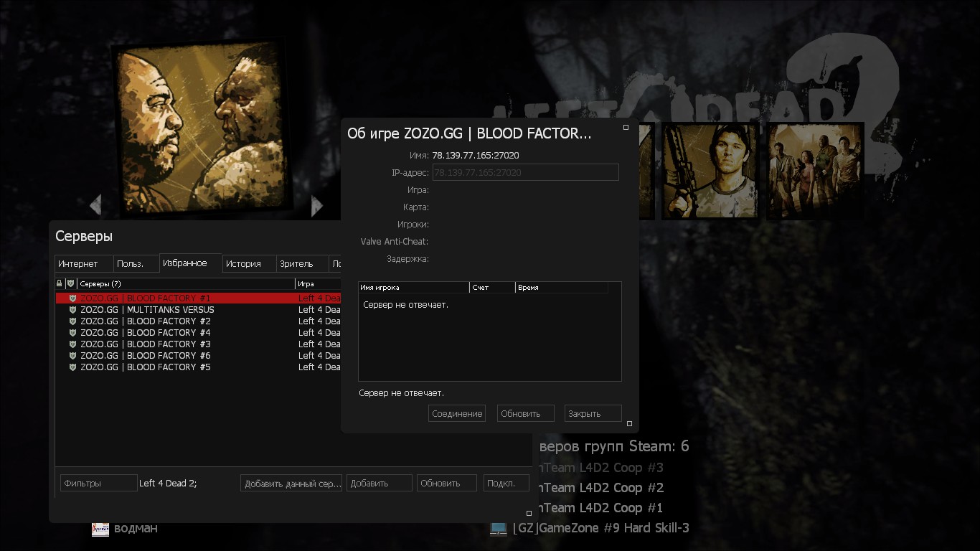The height and width of the screenshot is (551, 980).
Task: Switch to the Польз. tab
Action: (x=136, y=263)
